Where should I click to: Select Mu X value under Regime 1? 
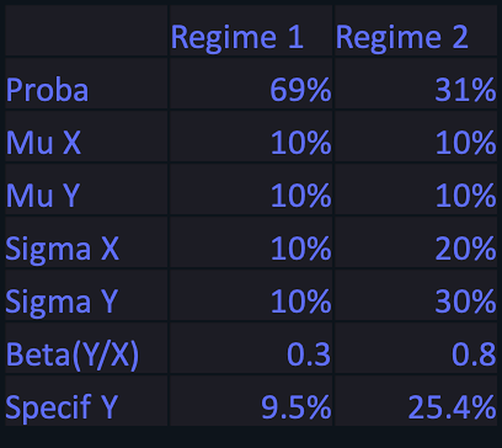click(x=251, y=137)
